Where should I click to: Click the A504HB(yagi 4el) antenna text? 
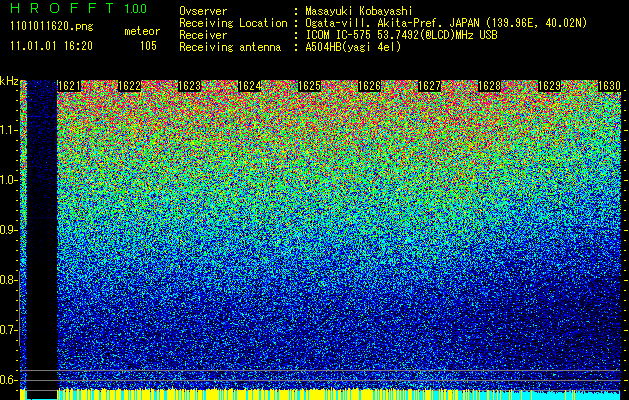(x=353, y=47)
